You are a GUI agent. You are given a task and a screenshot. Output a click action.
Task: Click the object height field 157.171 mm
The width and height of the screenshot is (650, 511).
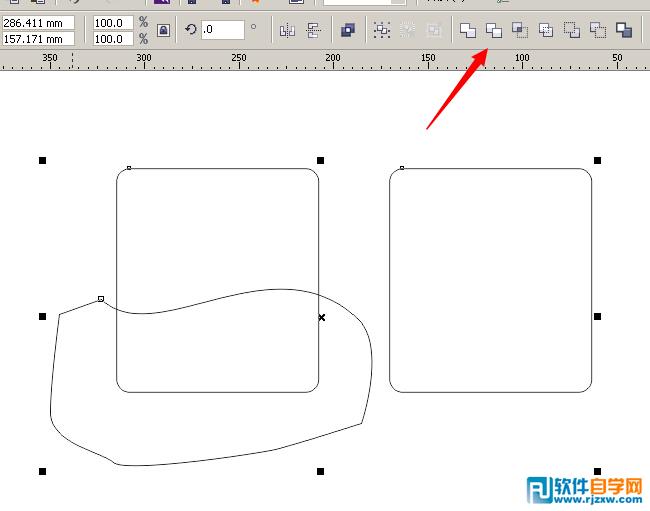coord(38,39)
